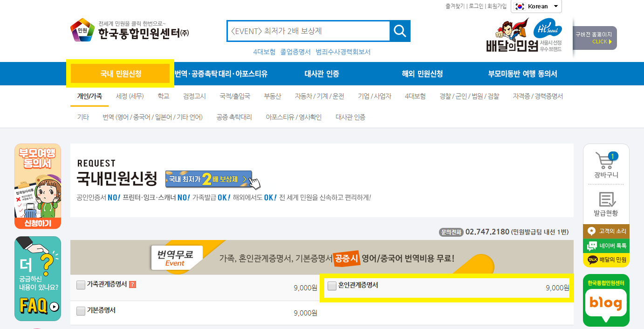Click the 4대보험 suggested search link
Viewport: 644px width, 329px height.
pos(264,52)
